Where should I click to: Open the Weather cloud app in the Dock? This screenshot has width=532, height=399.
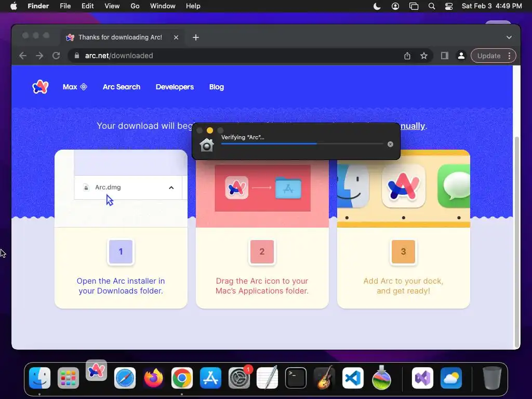coord(451,378)
